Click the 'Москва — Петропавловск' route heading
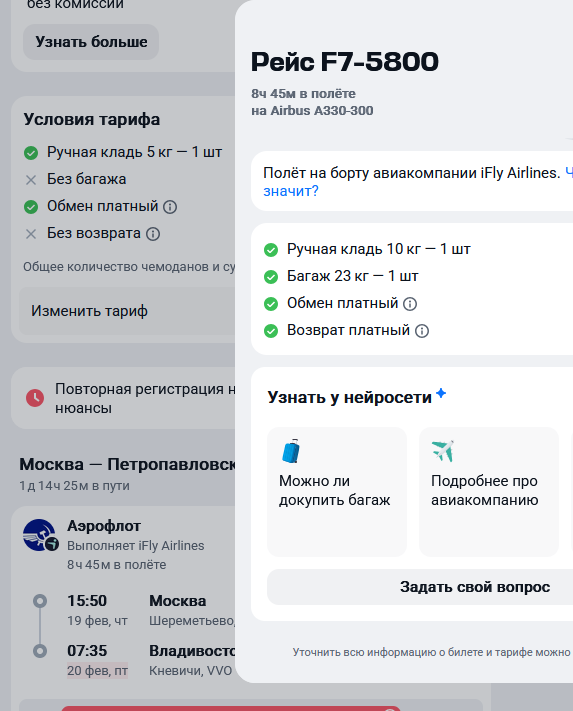Image resolution: width=573 pixels, height=711 pixels. tap(127, 464)
